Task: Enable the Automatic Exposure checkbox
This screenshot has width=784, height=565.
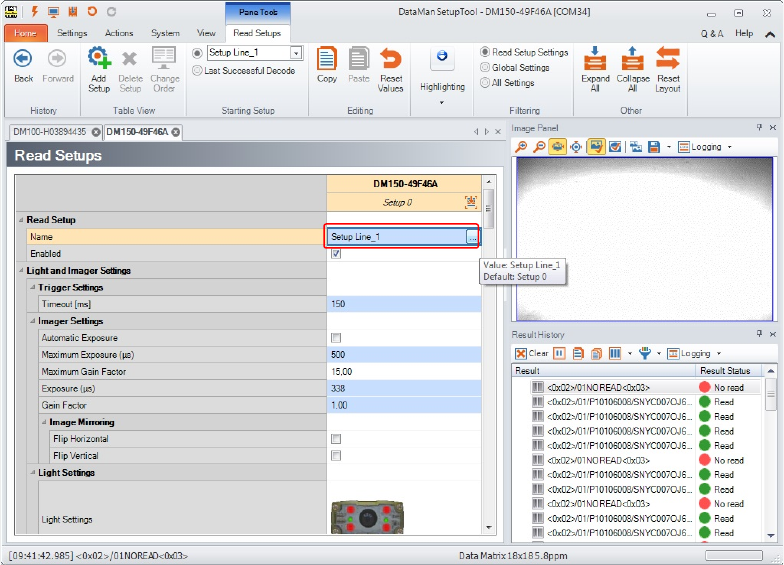Action: [x=336, y=338]
